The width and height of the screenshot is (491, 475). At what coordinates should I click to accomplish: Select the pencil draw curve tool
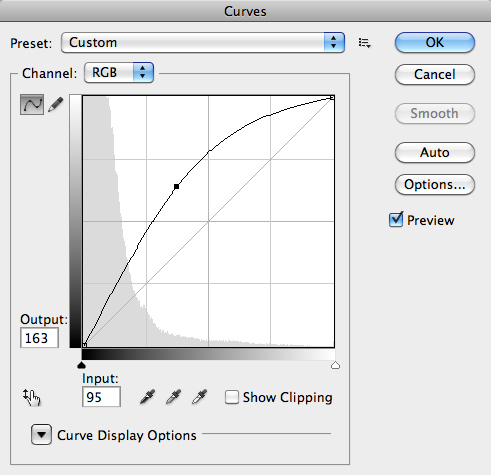(x=56, y=105)
